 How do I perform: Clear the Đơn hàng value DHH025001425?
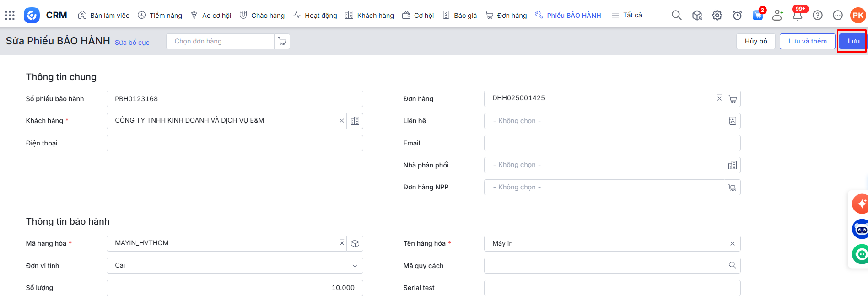point(719,98)
